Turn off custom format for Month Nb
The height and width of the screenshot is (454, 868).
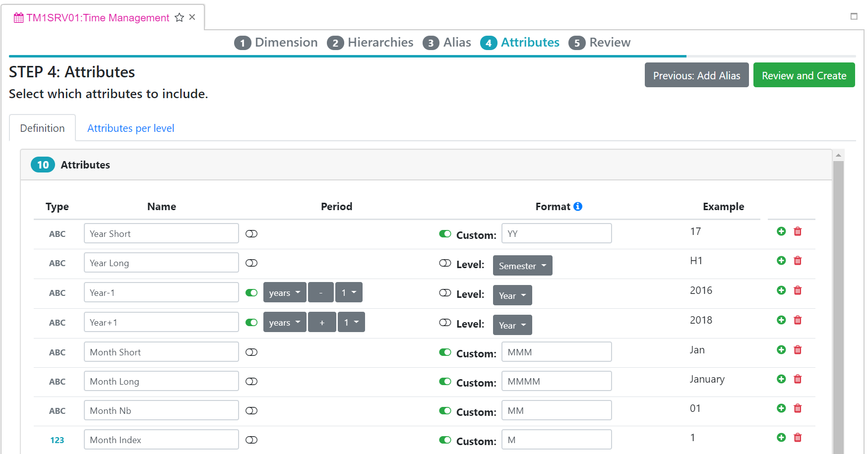coord(445,411)
